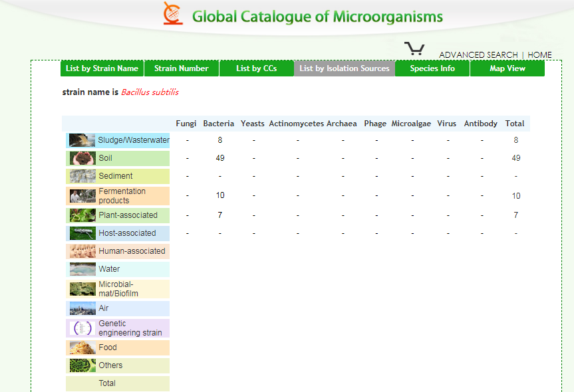574x392 pixels.
Task: Open the Map View tab
Action: pos(507,68)
